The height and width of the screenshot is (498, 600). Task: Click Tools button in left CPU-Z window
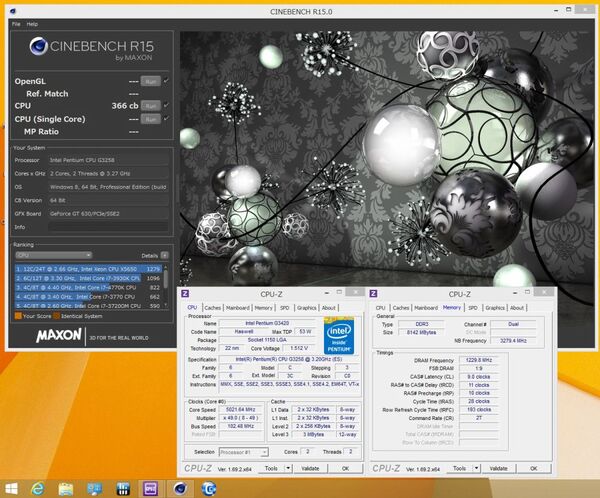(x=271, y=468)
